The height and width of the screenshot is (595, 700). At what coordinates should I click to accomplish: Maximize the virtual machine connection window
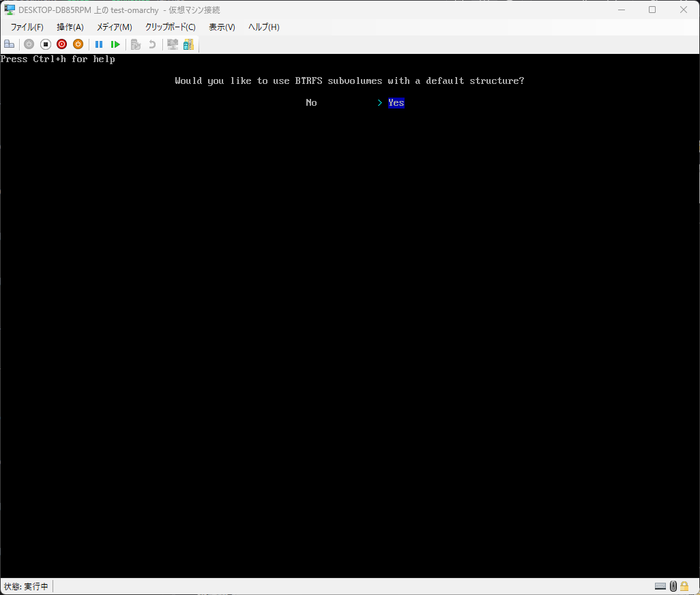click(652, 10)
